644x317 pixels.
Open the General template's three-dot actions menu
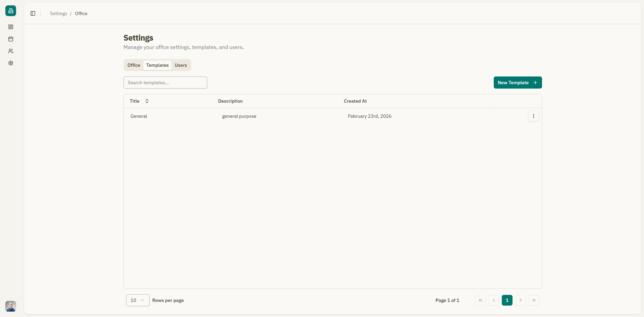pyautogui.click(x=533, y=116)
